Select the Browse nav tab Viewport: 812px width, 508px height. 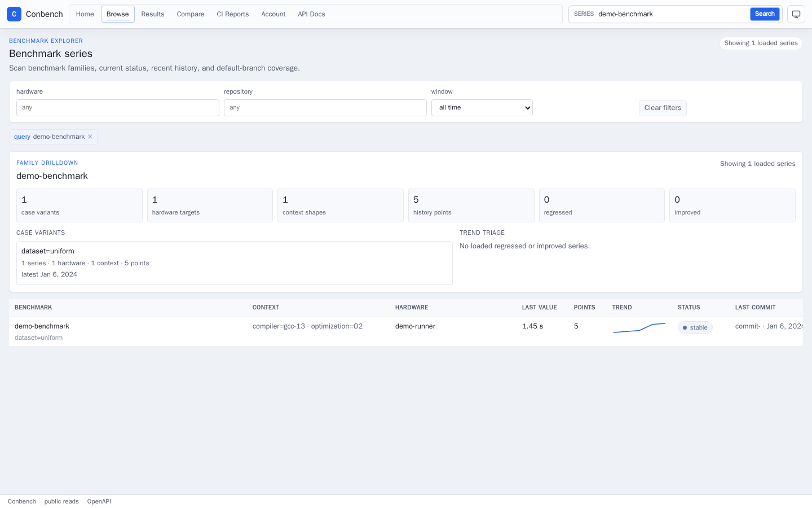pos(118,14)
